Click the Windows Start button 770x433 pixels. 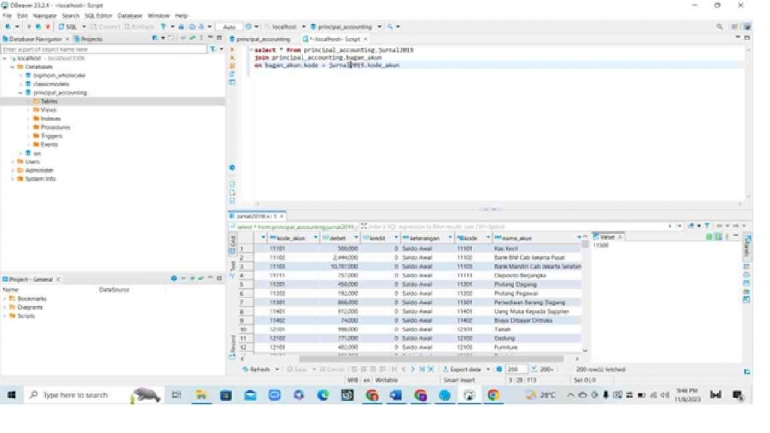click(x=11, y=395)
